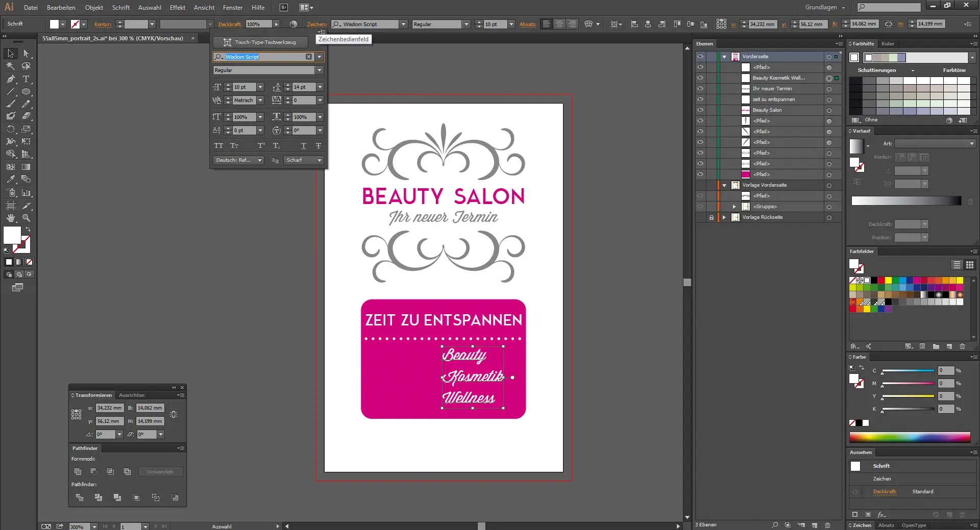
Task: Pick the Eyedropper tool
Action: tap(11, 179)
